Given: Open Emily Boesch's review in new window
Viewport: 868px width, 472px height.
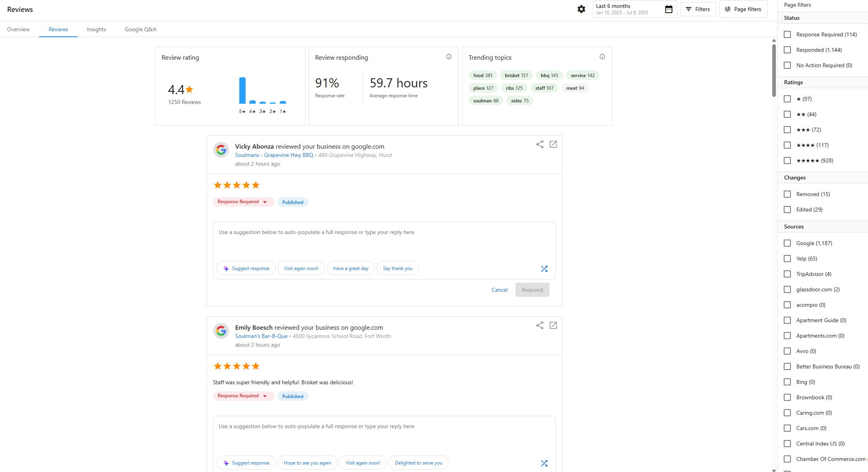Looking at the screenshot, I should point(553,325).
